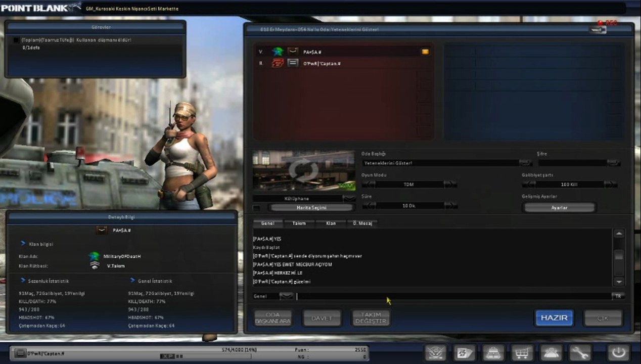Viewport: 641px width, 364px height.
Task: Click the 10 Dk. duration value
Action: tap(409, 206)
